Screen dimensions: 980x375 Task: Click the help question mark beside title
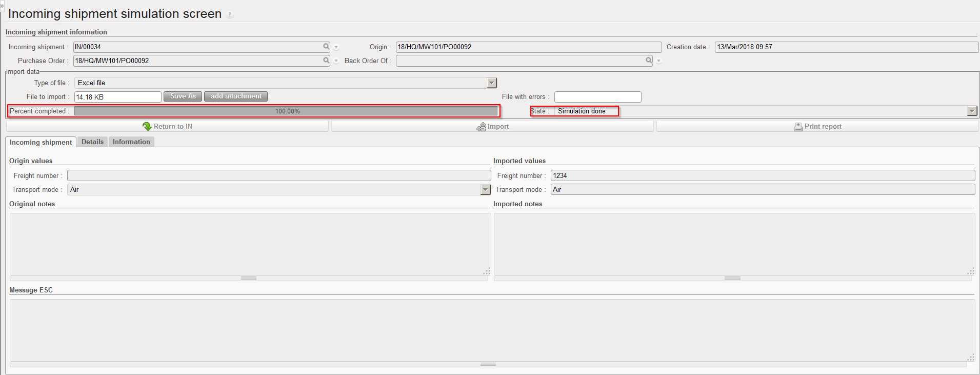(x=230, y=15)
